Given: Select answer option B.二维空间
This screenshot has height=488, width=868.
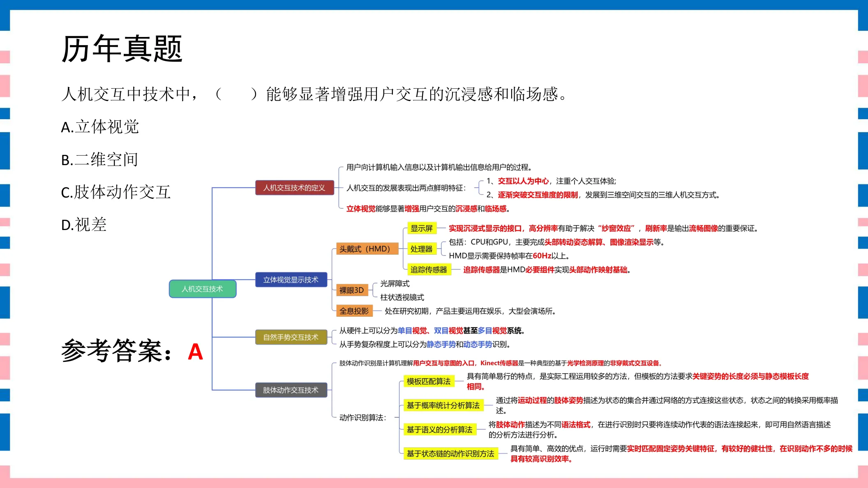Looking at the screenshot, I should (99, 160).
